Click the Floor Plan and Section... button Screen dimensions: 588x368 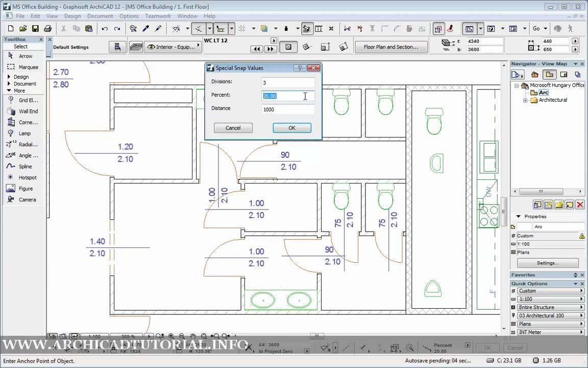coord(391,47)
